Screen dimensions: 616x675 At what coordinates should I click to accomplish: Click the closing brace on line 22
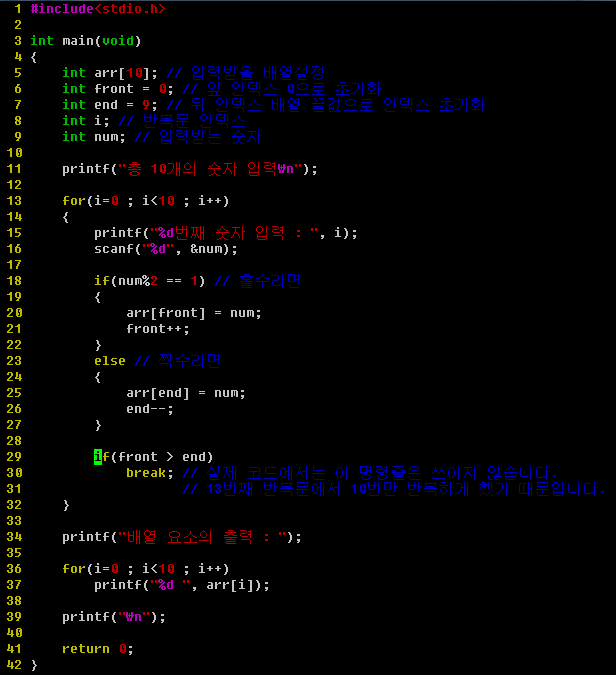click(x=98, y=345)
